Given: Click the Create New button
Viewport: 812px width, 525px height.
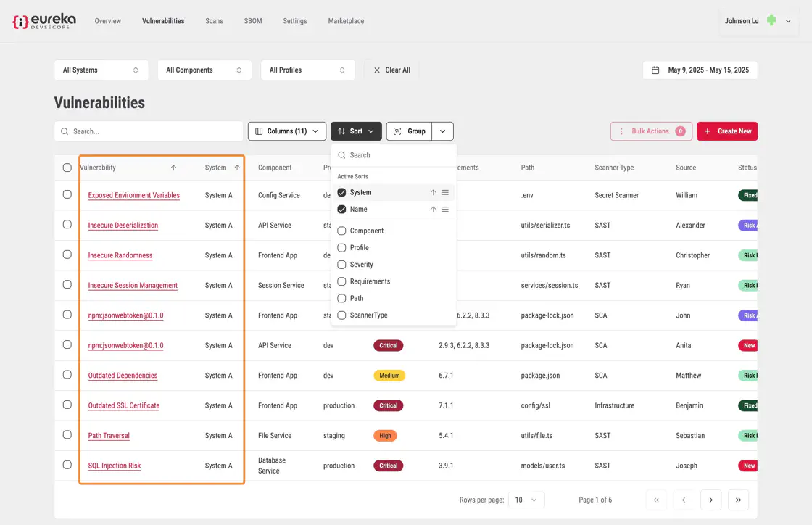Looking at the screenshot, I should click(726, 131).
